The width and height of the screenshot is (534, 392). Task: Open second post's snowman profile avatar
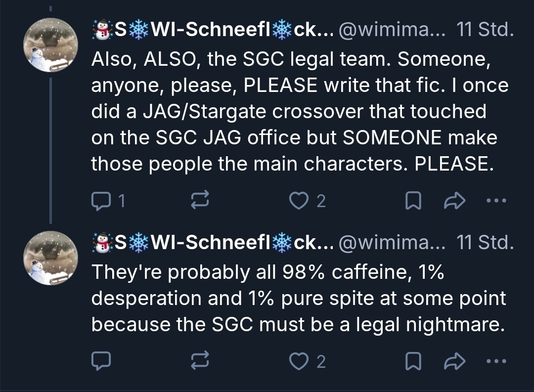(51, 258)
